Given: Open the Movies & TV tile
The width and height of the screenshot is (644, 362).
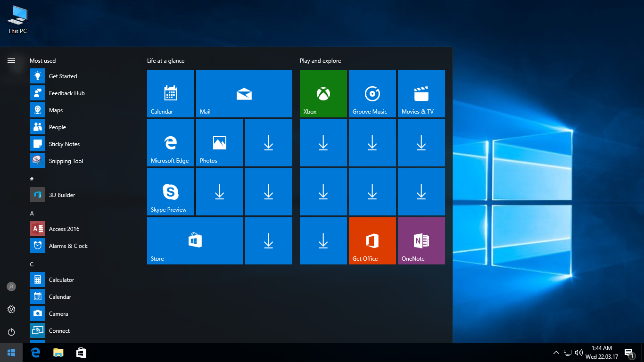Looking at the screenshot, I should (x=421, y=94).
